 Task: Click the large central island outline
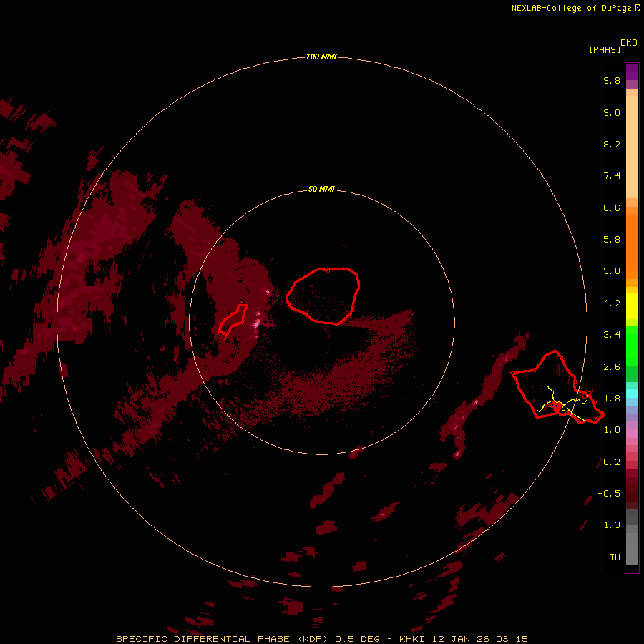pos(323,296)
